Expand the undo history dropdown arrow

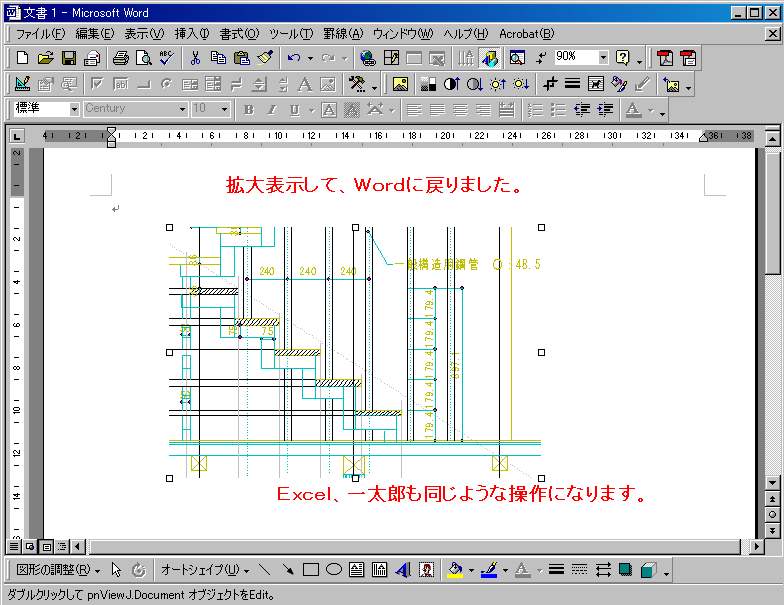(x=310, y=58)
